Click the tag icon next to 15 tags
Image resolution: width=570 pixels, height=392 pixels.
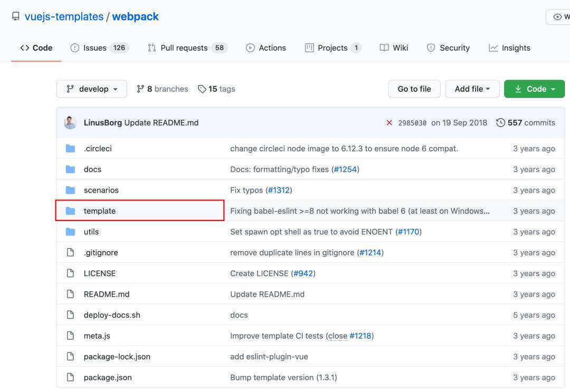tap(202, 89)
